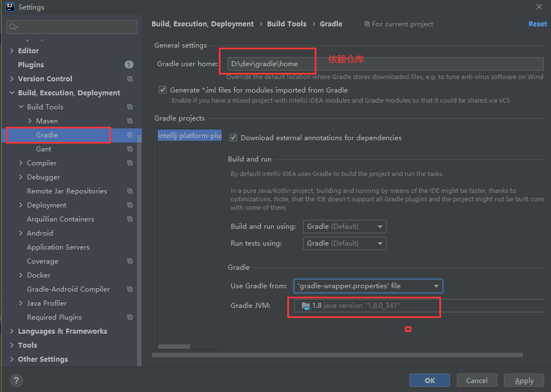Click the For current project icon
This screenshot has width=551, height=392.
pos(367,24)
